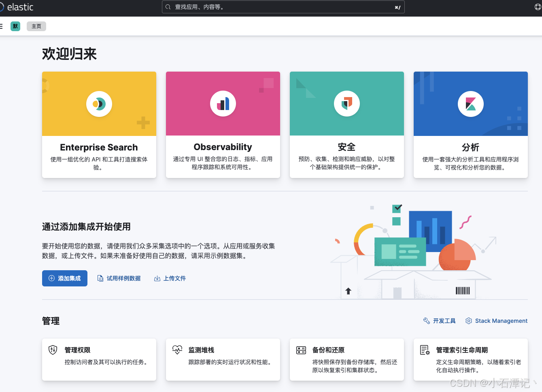Click the integrations illustration image
542x392 pixels.
pyautogui.click(x=414, y=252)
